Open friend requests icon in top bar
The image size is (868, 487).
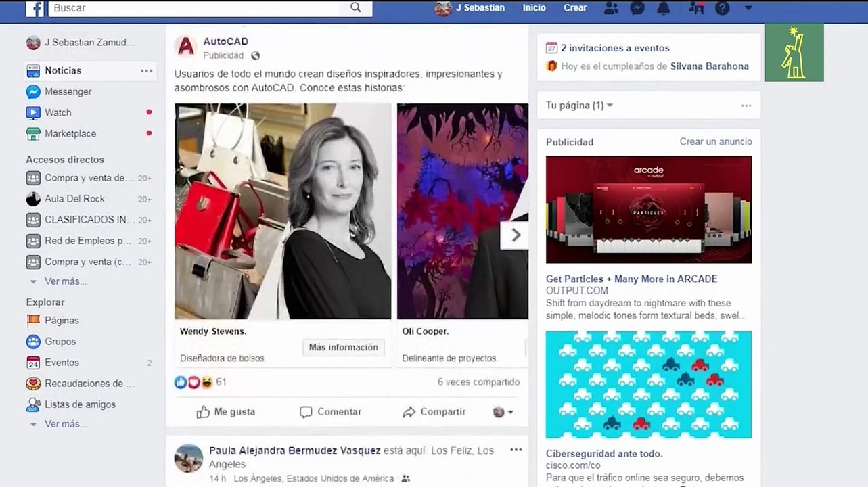click(x=611, y=8)
